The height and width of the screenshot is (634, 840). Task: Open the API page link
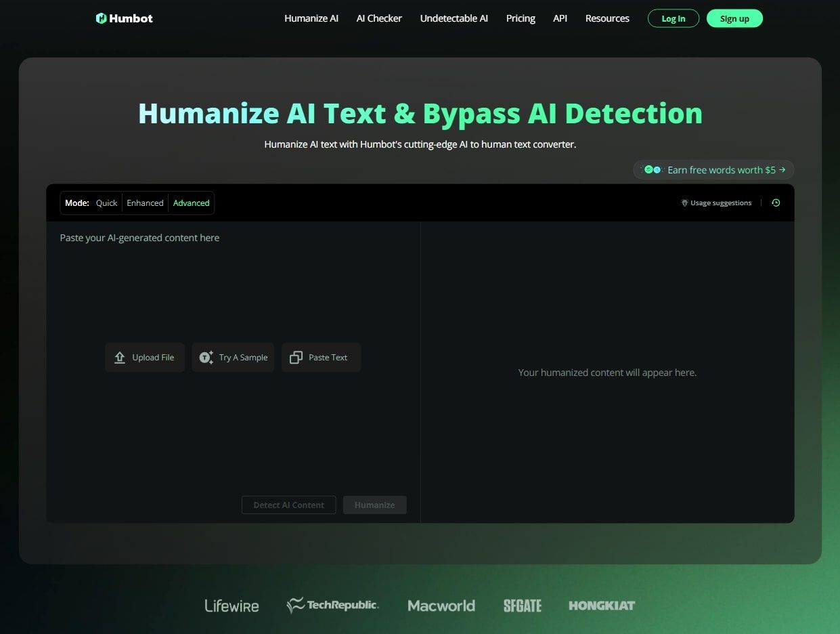pyautogui.click(x=560, y=18)
